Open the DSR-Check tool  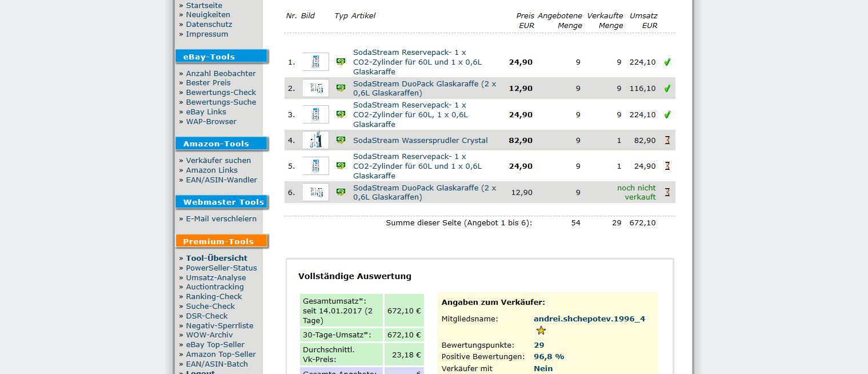click(x=207, y=316)
